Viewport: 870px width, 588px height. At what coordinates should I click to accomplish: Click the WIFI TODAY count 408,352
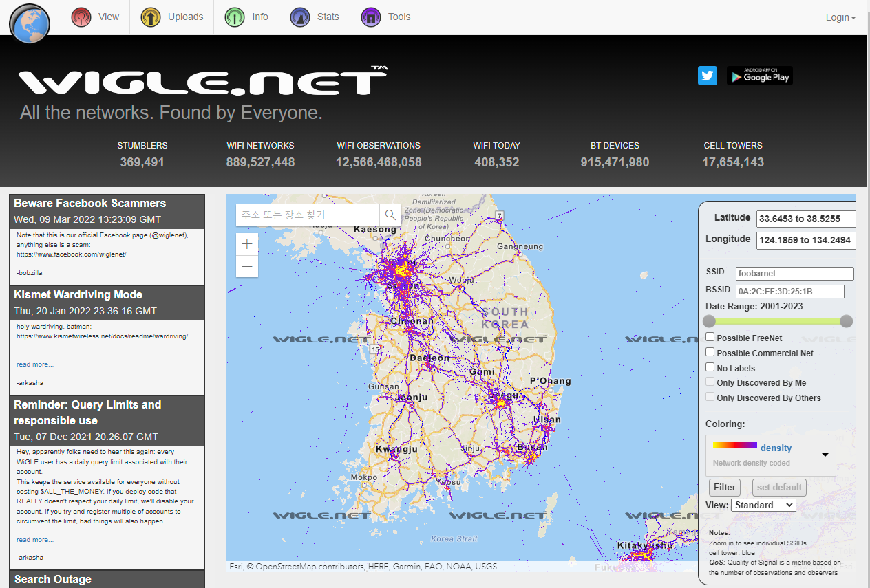[497, 162]
